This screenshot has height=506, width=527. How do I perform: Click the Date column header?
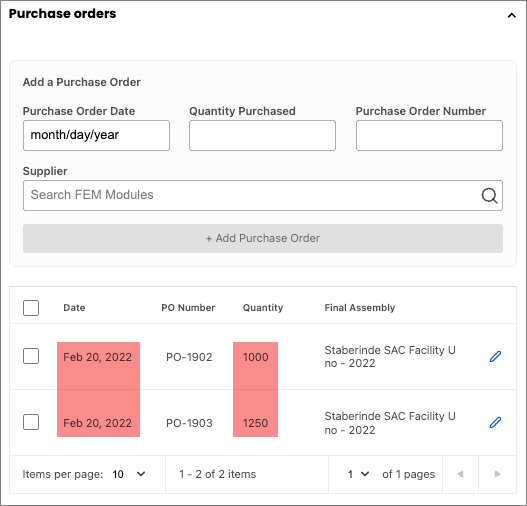point(74,308)
